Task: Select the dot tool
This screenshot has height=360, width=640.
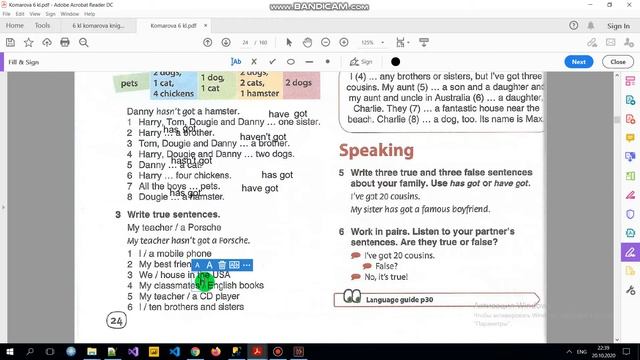Action: [327, 62]
